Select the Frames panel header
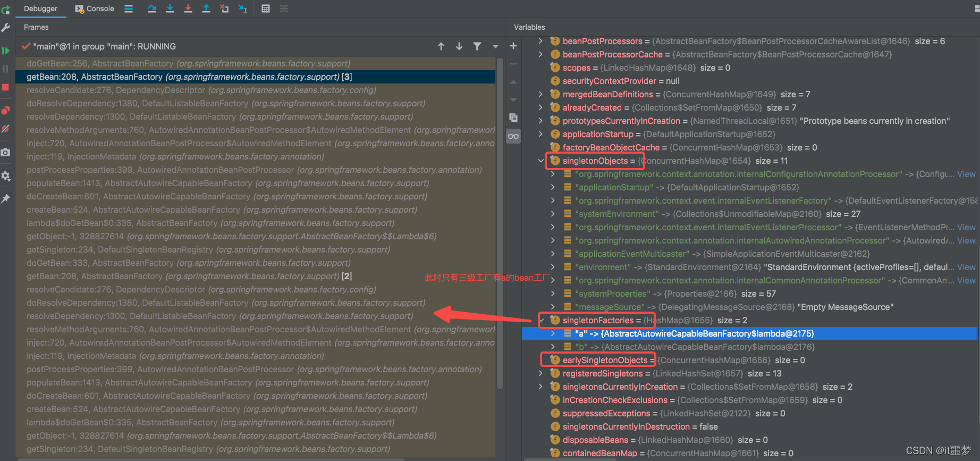The height and width of the screenshot is (461, 980). (36, 27)
